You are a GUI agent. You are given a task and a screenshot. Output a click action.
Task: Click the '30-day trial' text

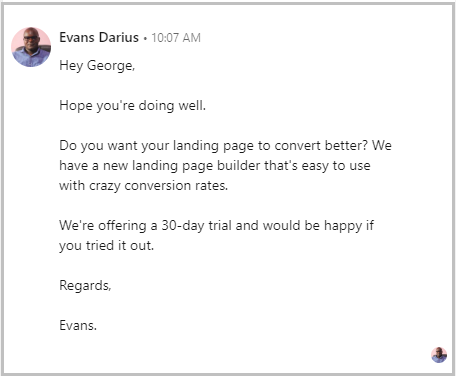click(x=196, y=226)
